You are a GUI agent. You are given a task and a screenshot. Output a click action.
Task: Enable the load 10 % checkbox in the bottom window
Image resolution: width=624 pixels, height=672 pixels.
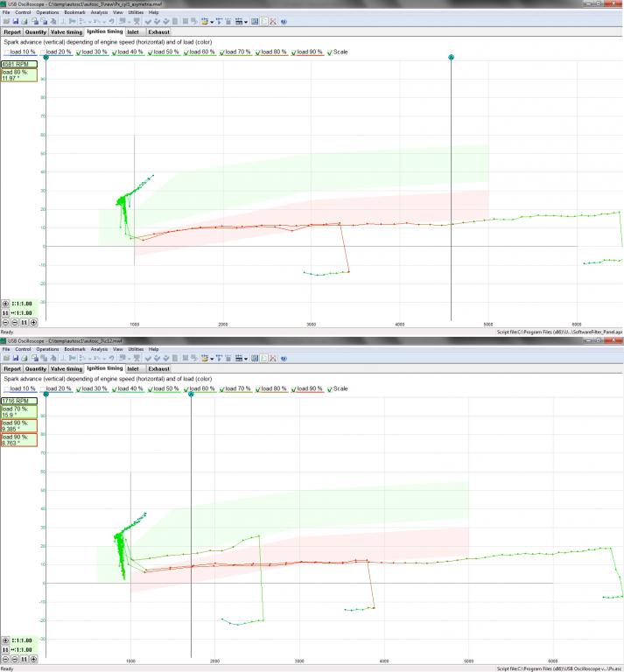[x=7, y=389]
